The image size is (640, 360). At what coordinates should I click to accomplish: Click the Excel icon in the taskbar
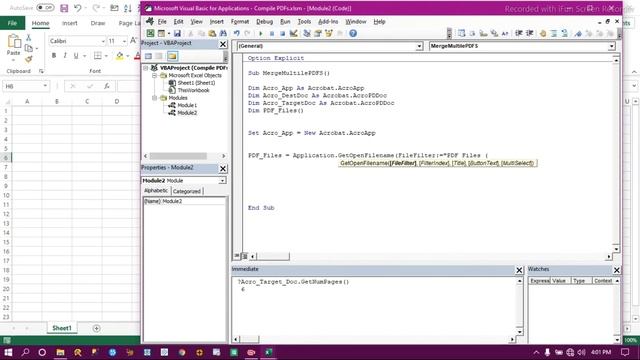click(268, 352)
